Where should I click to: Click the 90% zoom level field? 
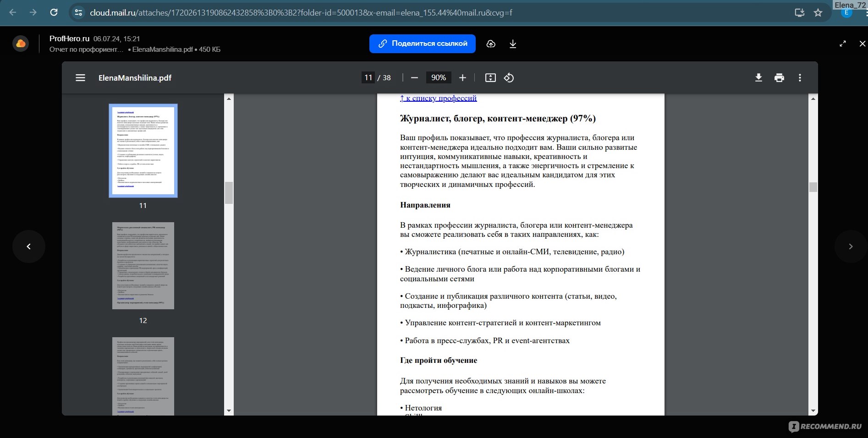coord(439,78)
